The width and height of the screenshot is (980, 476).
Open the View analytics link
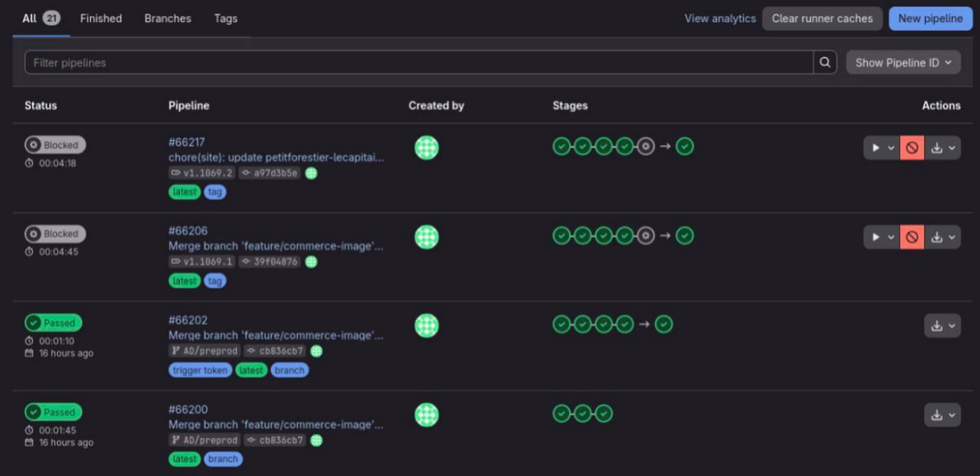(720, 19)
